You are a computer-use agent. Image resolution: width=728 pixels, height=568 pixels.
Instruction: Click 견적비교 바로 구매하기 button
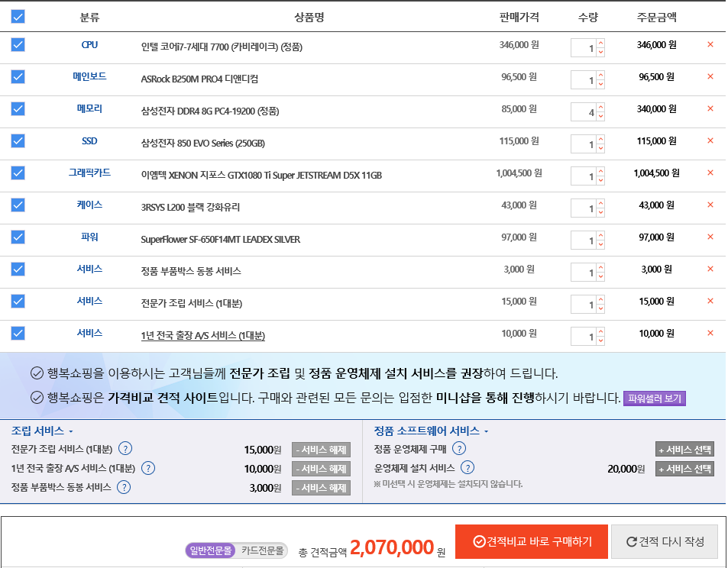pos(531,541)
